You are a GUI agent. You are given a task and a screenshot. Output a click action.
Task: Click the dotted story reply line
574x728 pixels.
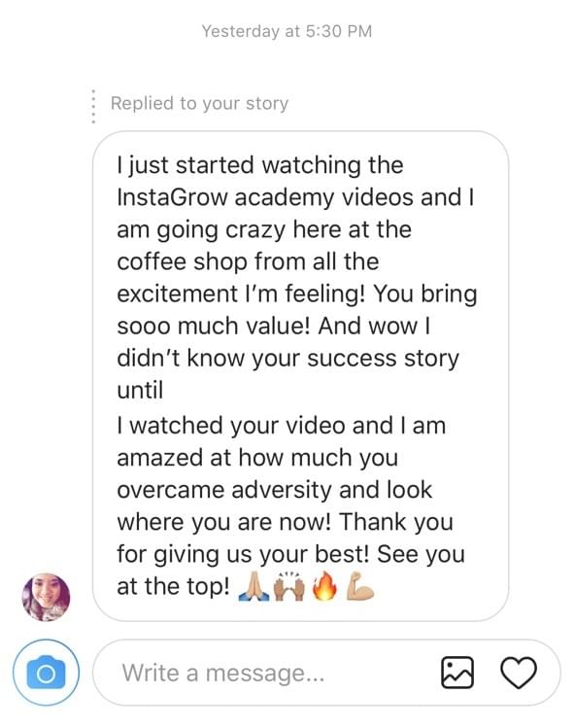pyautogui.click(x=94, y=106)
